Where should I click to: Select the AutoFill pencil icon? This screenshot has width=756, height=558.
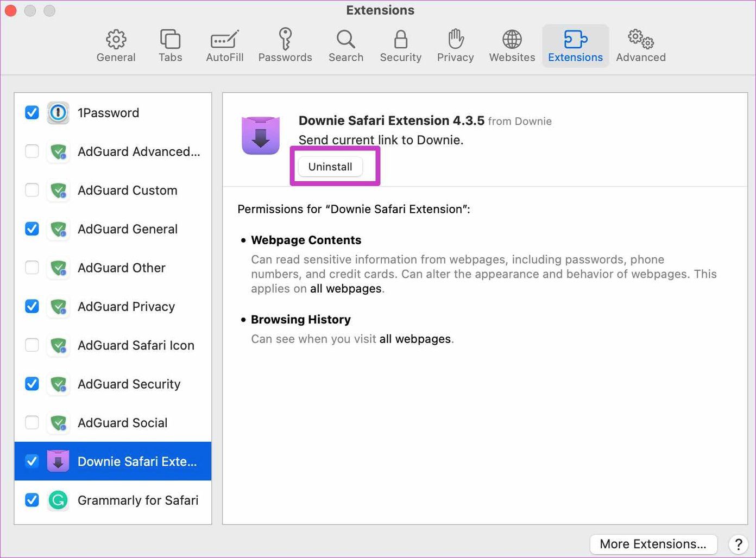[x=224, y=40]
